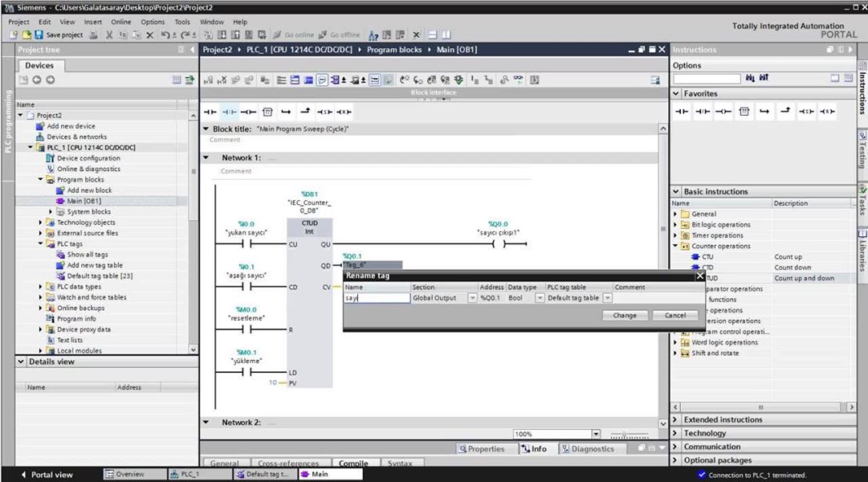Insert normally closed contact from editor favorites bar
The height and width of the screenshot is (482, 868).
[x=229, y=112]
